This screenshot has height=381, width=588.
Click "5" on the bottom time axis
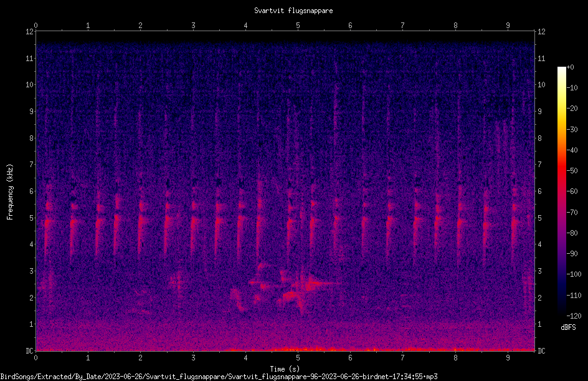(x=298, y=358)
